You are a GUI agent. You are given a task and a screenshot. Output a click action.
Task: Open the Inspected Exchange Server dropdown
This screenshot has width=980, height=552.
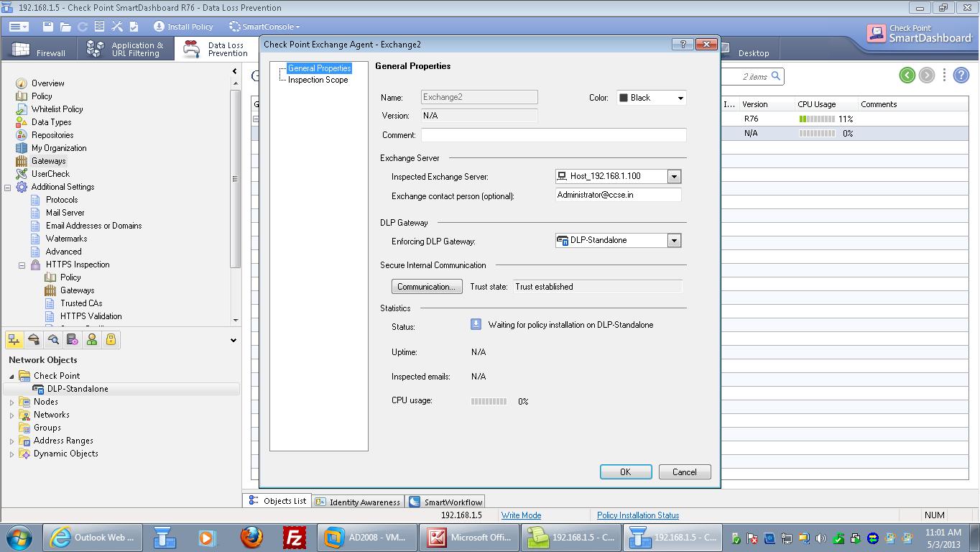[674, 176]
